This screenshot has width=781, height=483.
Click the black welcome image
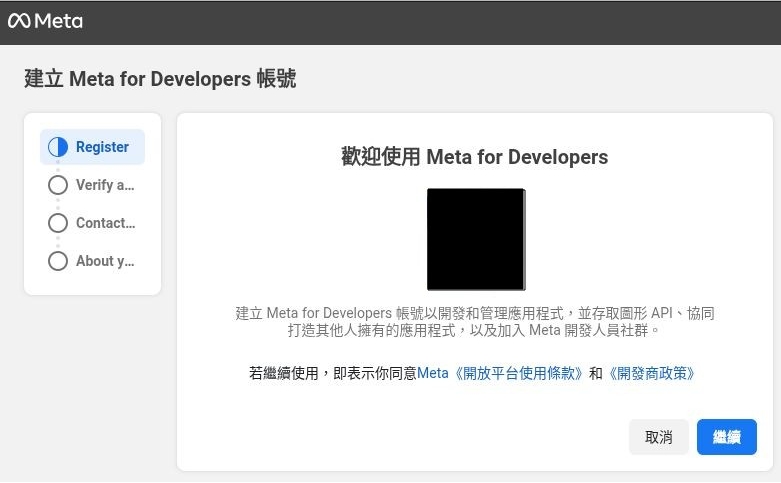476,239
